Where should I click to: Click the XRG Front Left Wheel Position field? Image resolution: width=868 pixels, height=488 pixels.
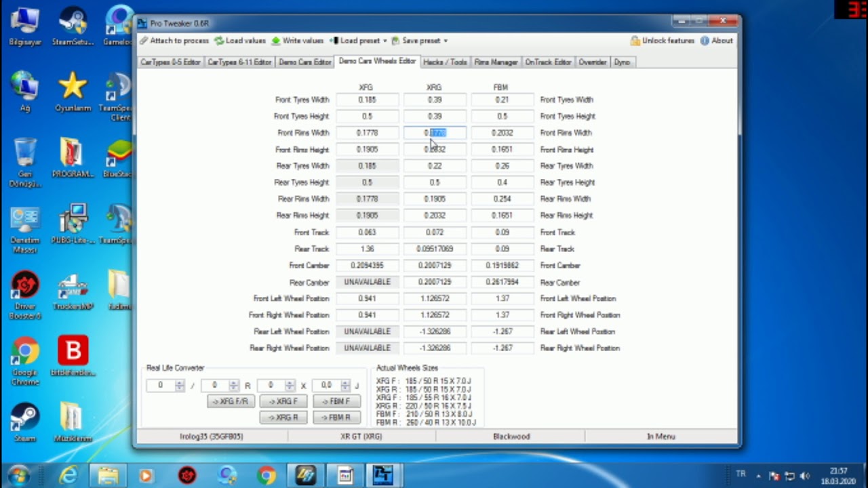pos(435,298)
